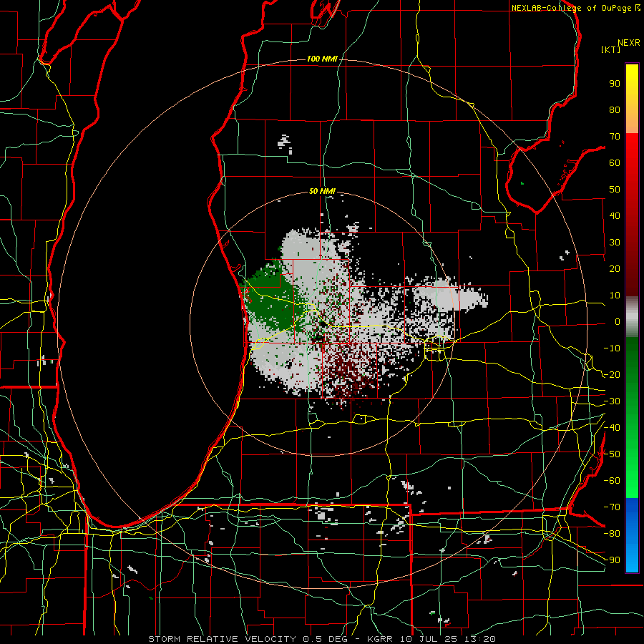Click the positive 60 scale label
This screenshot has height=644, width=644.
(615, 163)
